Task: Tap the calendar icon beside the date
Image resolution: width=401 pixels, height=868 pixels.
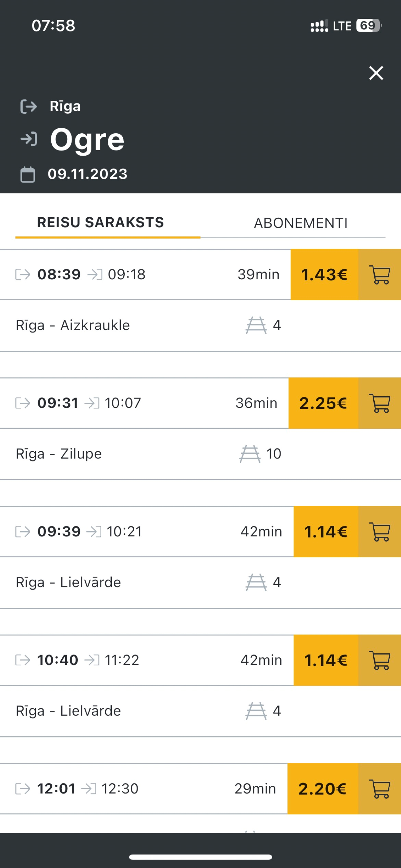Action: click(28, 175)
